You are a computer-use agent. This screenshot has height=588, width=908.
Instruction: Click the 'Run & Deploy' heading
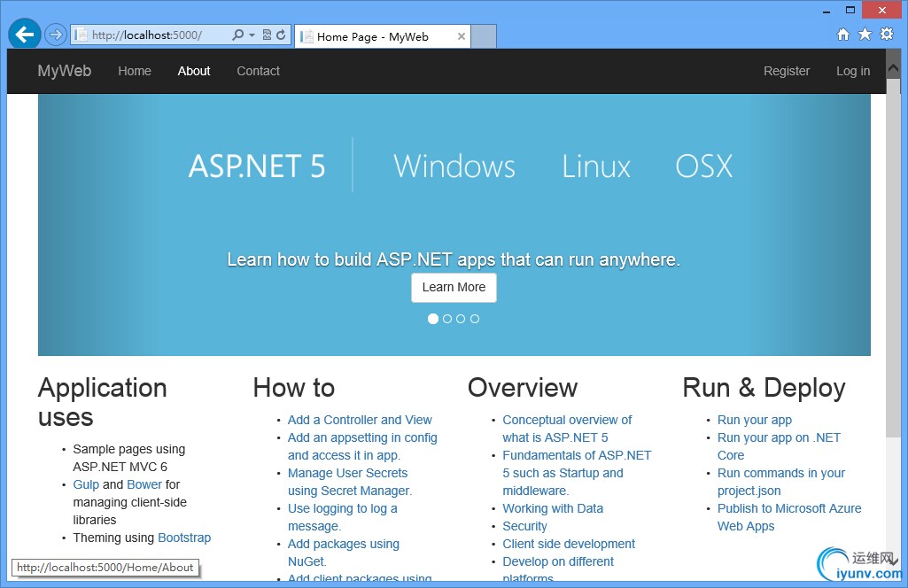(x=764, y=388)
